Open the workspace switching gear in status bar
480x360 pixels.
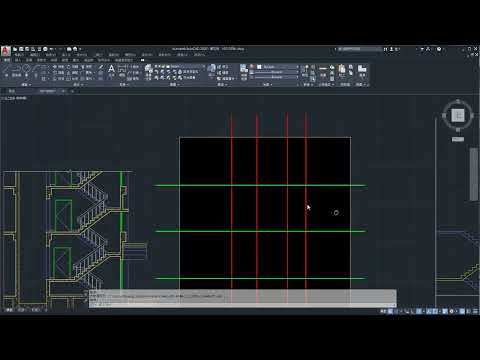click(x=451, y=311)
